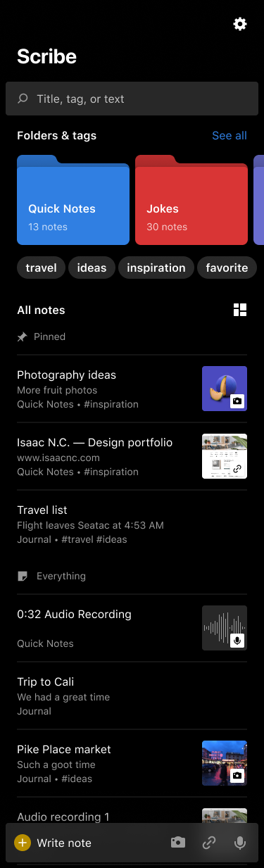
Task: Tap the camera icon to add photo note
Action: click(178, 843)
